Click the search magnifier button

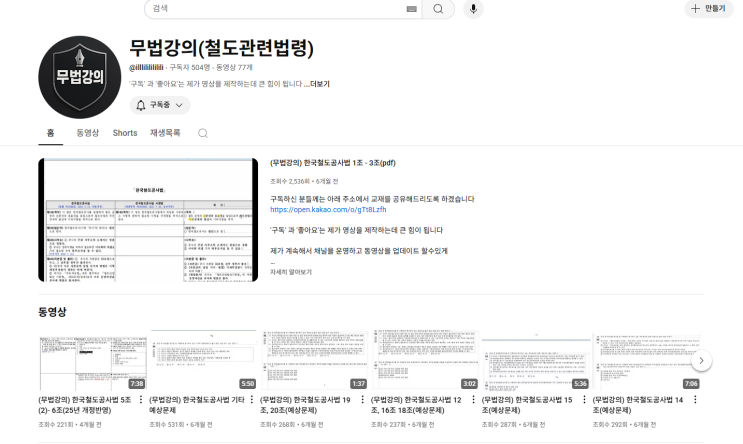438,9
